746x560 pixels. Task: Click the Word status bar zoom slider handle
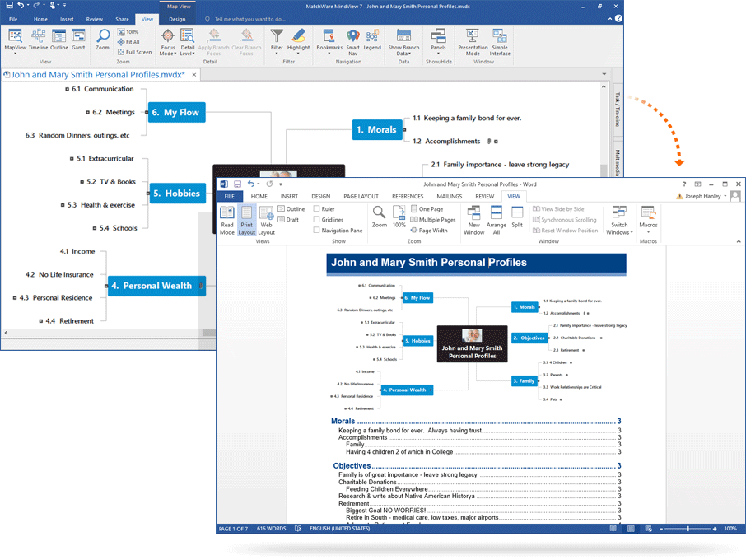pos(688,529)
